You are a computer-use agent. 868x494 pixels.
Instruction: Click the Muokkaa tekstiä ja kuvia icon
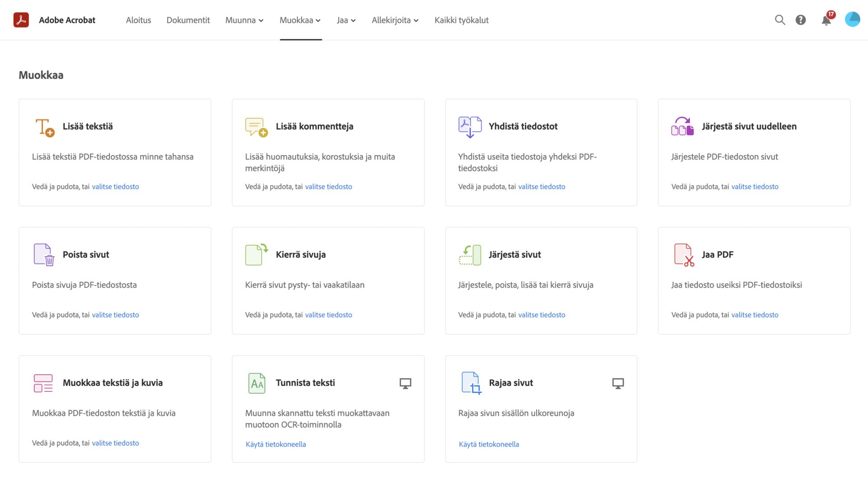click(x=43, y=383)
